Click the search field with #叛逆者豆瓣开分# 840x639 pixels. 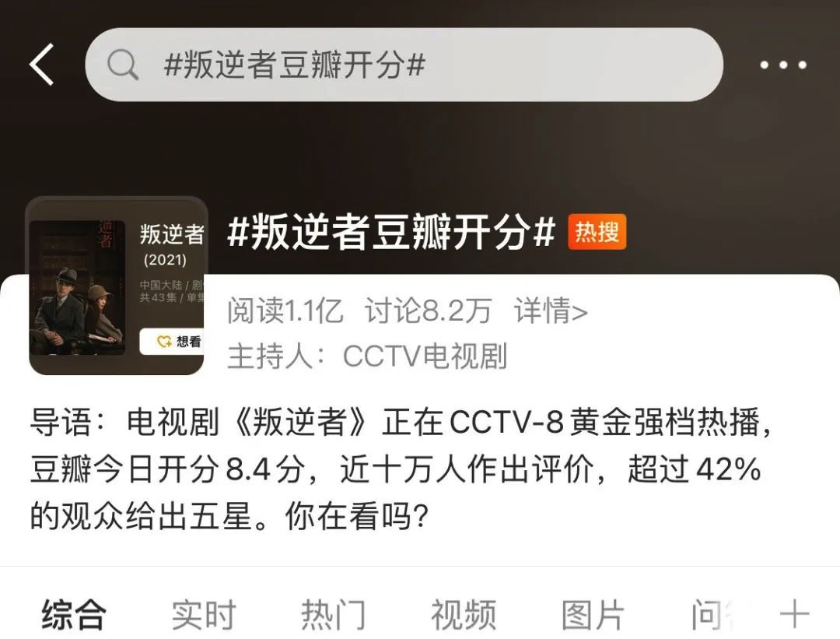coord(404,65)
